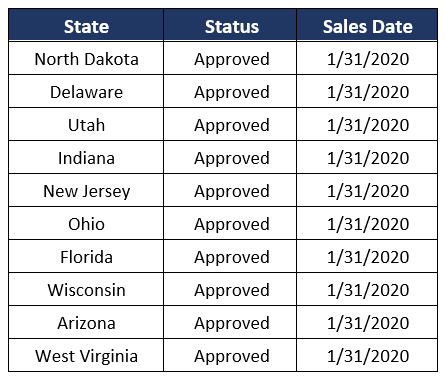Select the Wisconsin state cell

(86, 289)
